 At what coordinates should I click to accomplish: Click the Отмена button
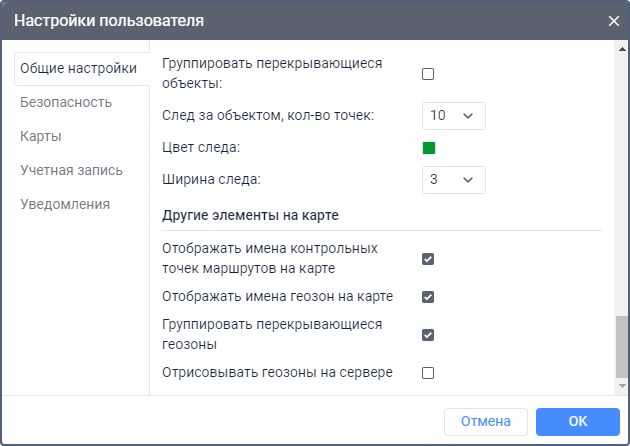pyautogui.click(x=485, y=421)
